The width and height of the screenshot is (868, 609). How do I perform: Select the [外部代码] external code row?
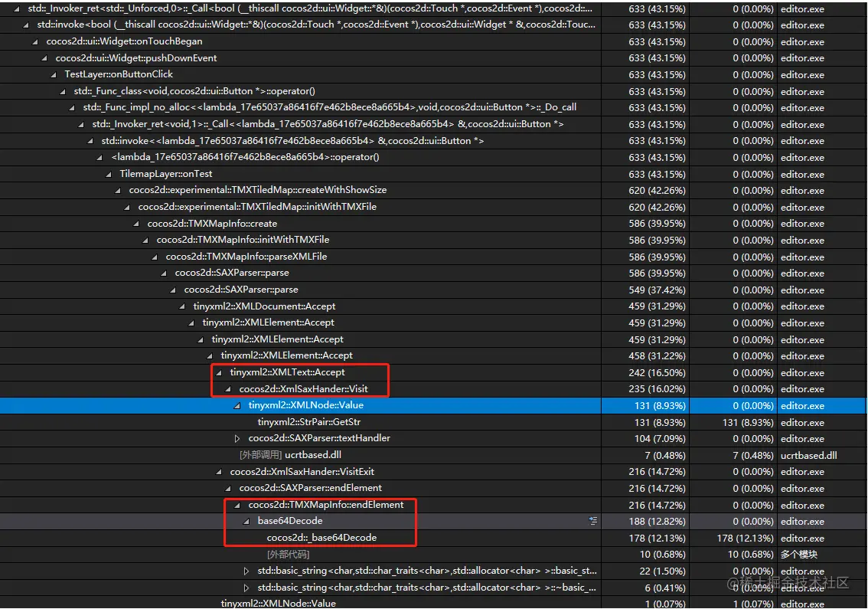tap(433, 554)
